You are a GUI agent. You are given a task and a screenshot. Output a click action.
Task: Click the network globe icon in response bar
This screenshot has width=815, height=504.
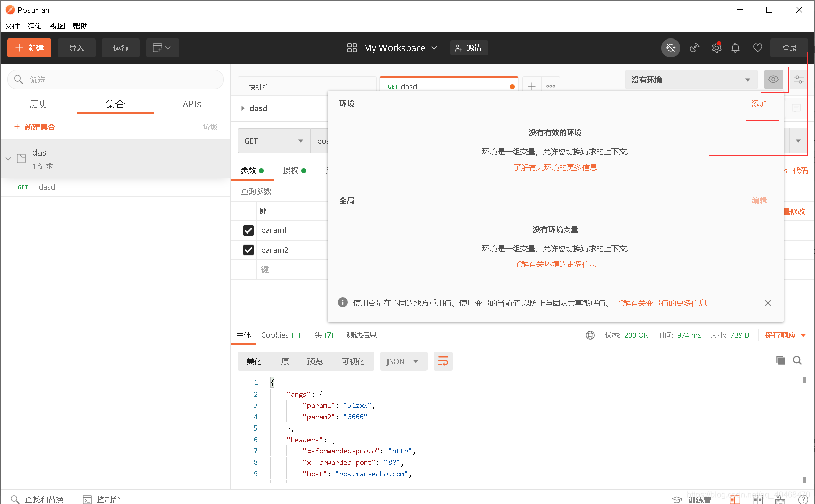(x=590, y=335)
